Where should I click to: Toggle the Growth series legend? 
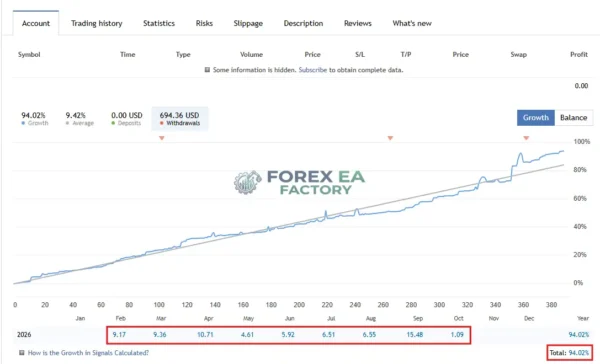pyautogui.click(x=35, y=123)
